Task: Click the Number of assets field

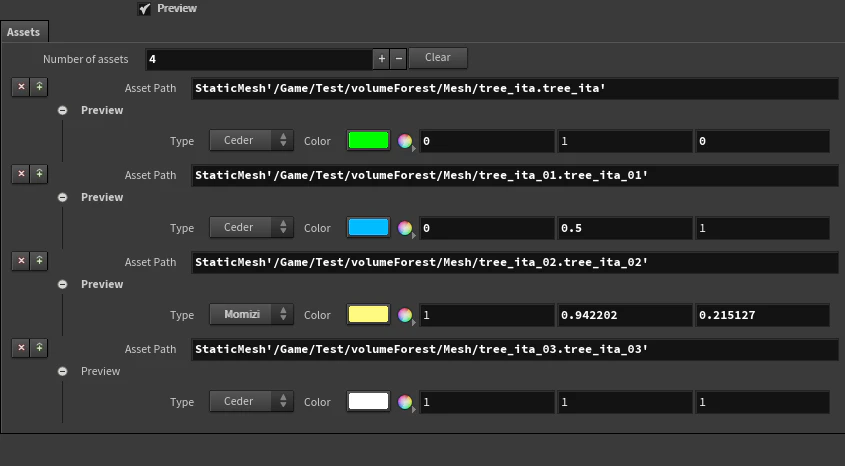Action: pyautogui.click(x=259, y=59)
